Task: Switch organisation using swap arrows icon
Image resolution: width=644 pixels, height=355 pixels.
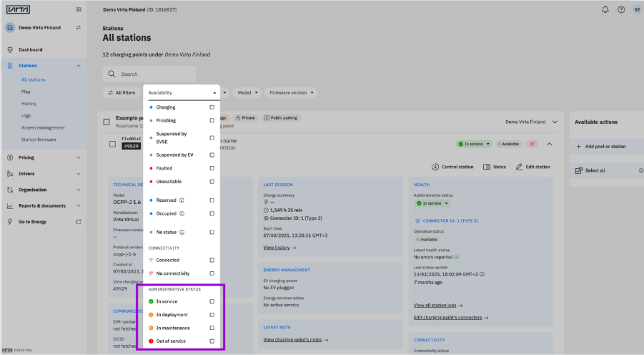Action: [x=79, y=28]
